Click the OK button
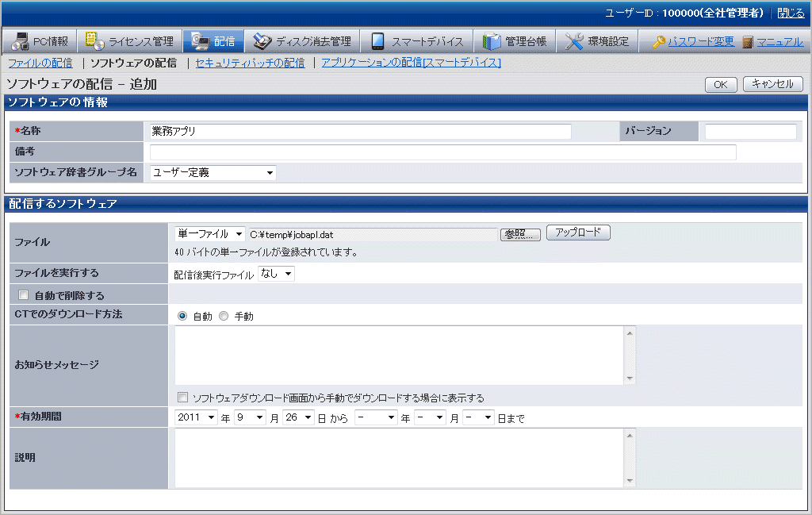This screenshot has width=812, height=515. pos(721,84)
